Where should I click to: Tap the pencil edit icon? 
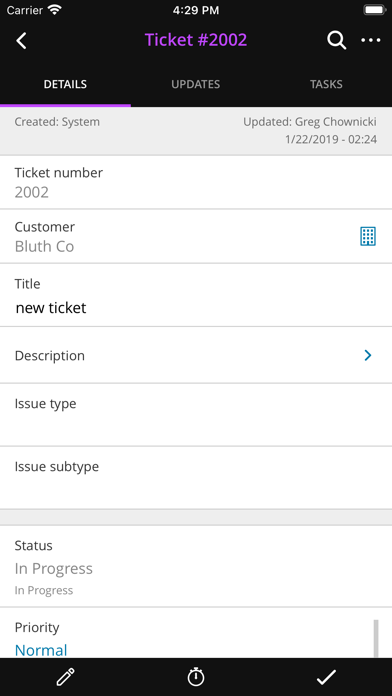(66, 677)
